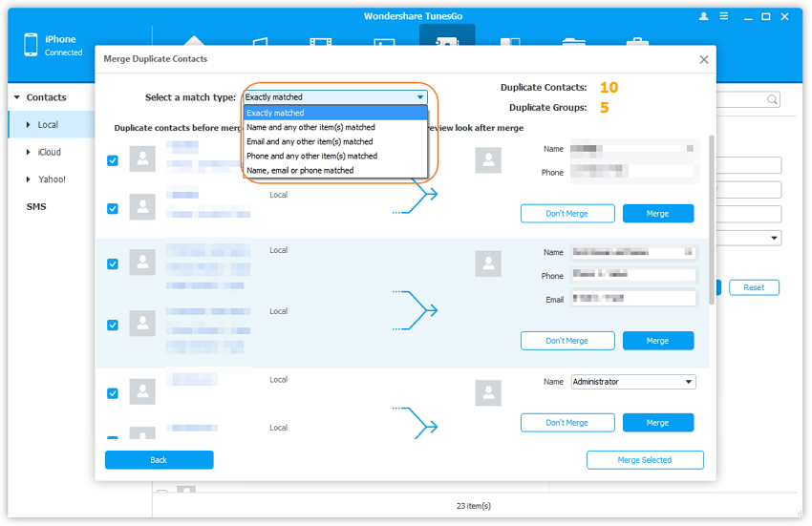Expand the iCloud contacts tree item
This screenshot has height=526, width=812.
pyautogui.click(x=28, y=152)
